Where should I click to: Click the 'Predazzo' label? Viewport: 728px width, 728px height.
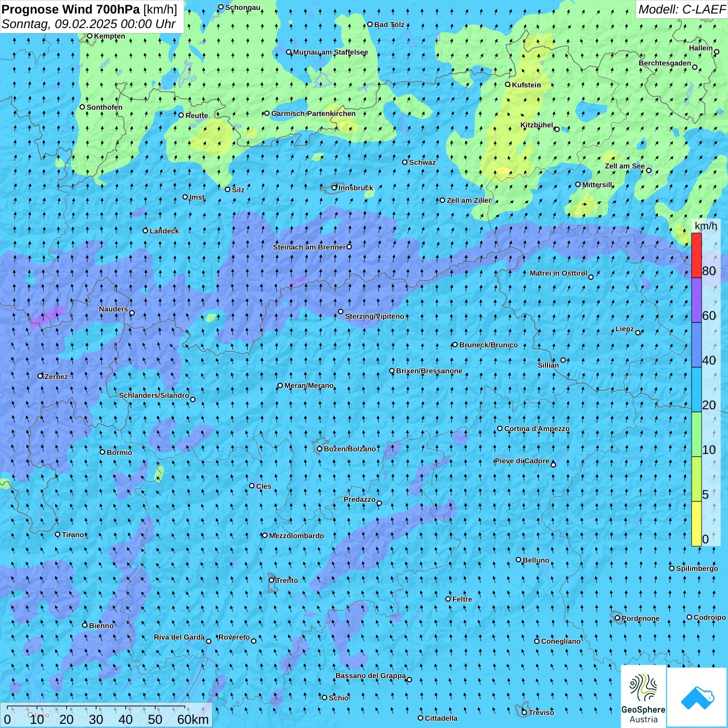point(359,499)
